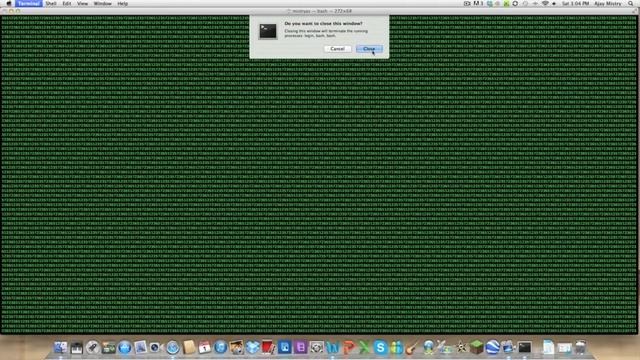Open Excel X icon in Dock
640x360 pixels.
[x=364, y=347]
